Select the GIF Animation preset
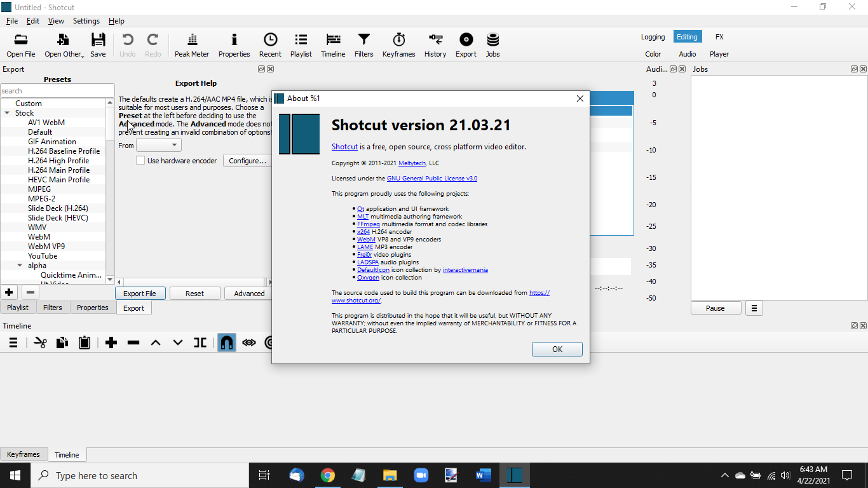868x488 pixels. 52,142
